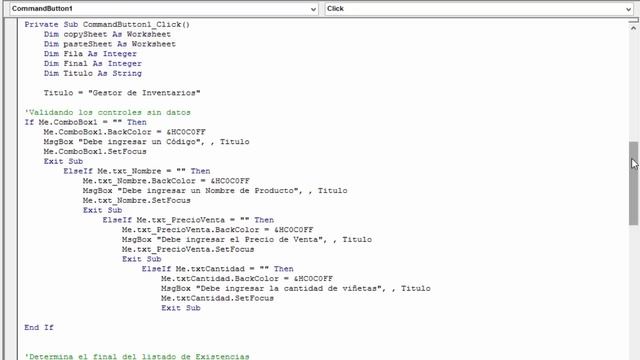The image size is (640, 360).
Task: Click the line 'Dim Titulo As String'
Action: (93, 73)
